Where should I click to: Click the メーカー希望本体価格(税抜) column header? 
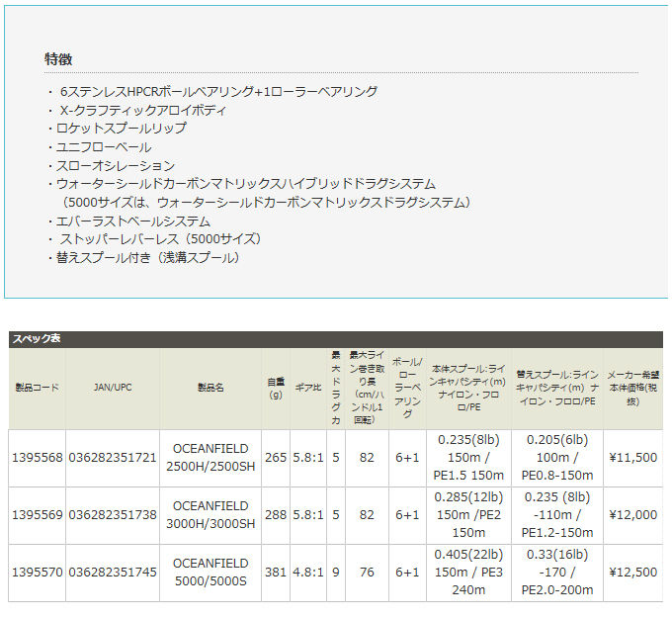pyautogui.click(x=633, y=388)
